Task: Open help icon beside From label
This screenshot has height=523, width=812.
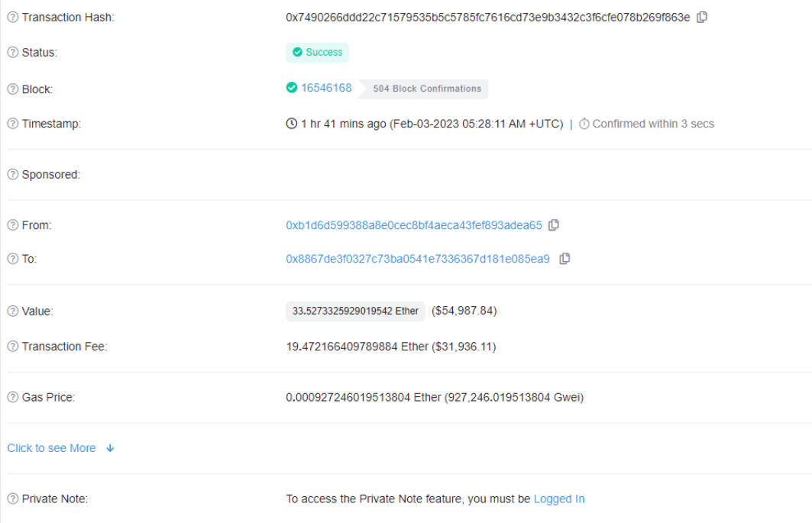Action: click(x=13, y=225)
